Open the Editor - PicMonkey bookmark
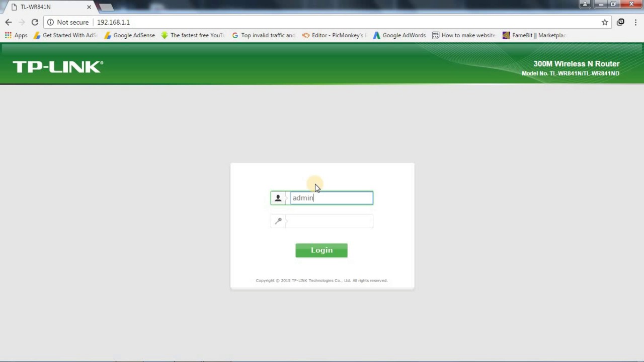 (x=333, y=35)
